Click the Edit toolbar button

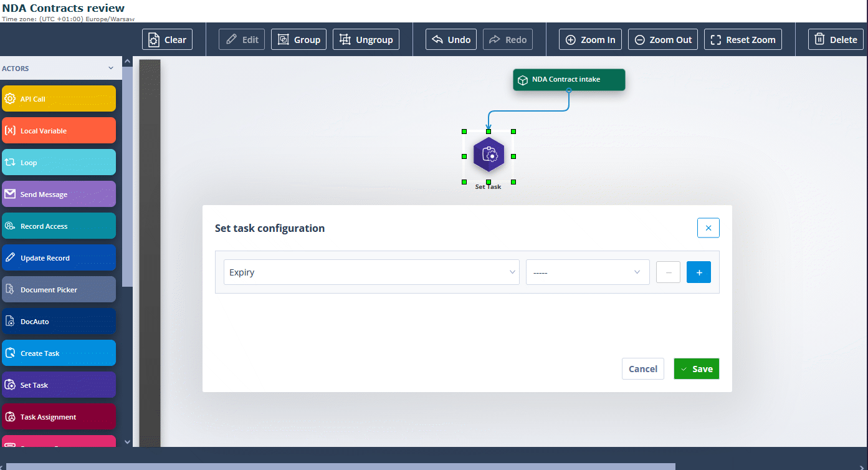point(242,39)
